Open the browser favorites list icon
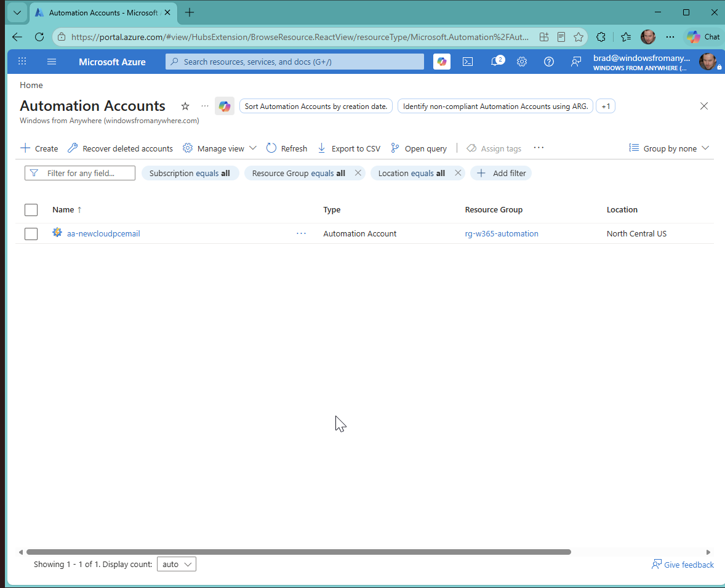 (626, 37)
